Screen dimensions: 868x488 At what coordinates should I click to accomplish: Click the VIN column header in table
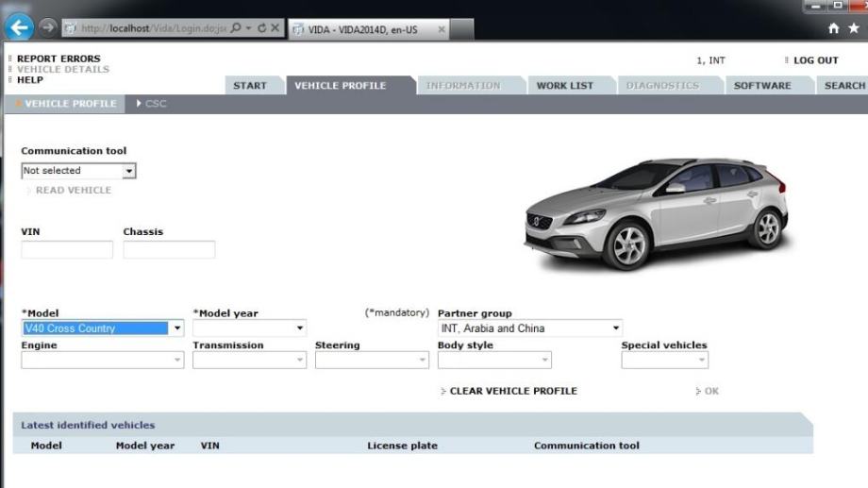point(209,446)
